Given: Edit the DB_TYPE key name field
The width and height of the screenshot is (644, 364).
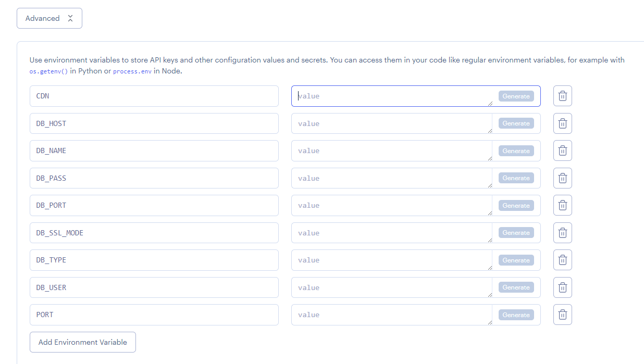Looking at the screenshot, I should pos(154,260).
